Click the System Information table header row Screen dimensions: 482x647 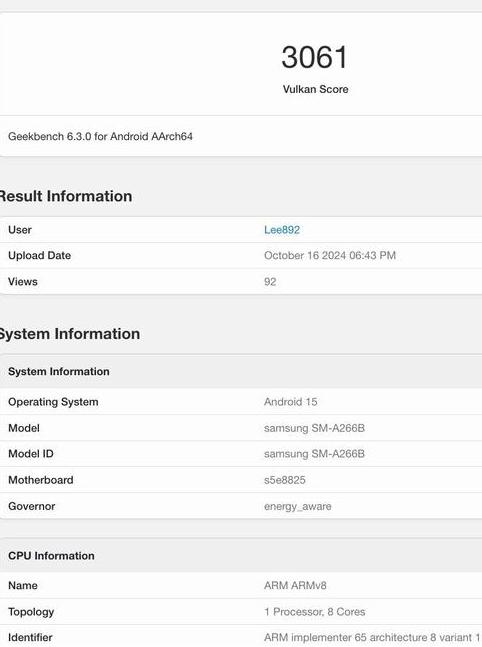click(x=241, y=371)
